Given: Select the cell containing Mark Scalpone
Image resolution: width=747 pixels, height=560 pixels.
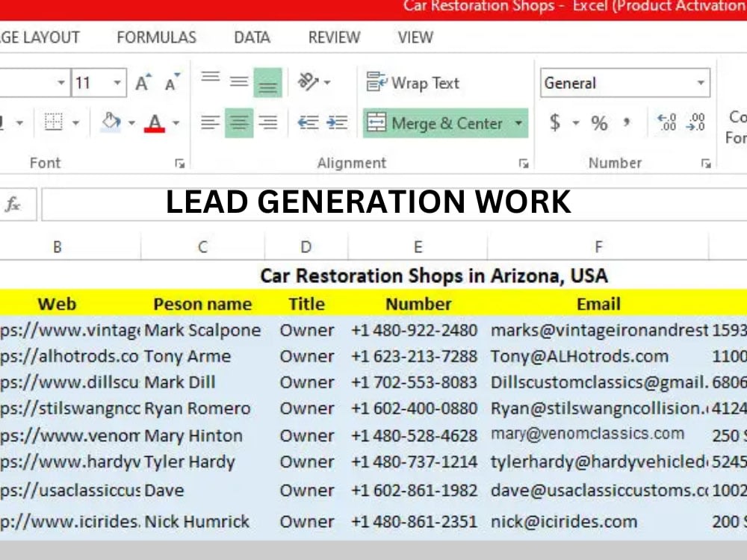Looking at the screenshot, I should click(x=202, y=329).
